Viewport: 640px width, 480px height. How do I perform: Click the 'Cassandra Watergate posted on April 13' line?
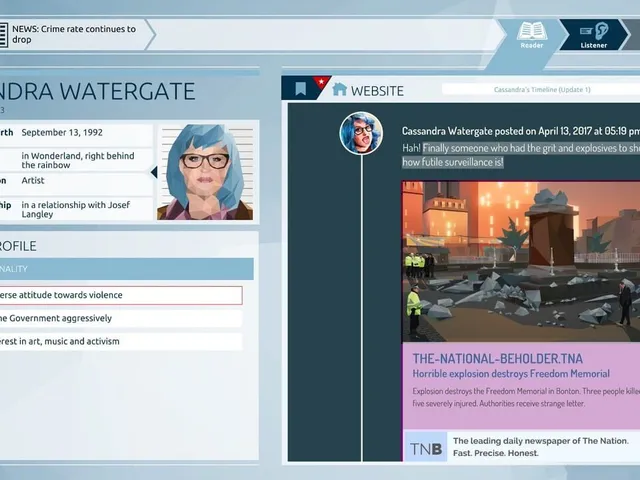(521, 131)
